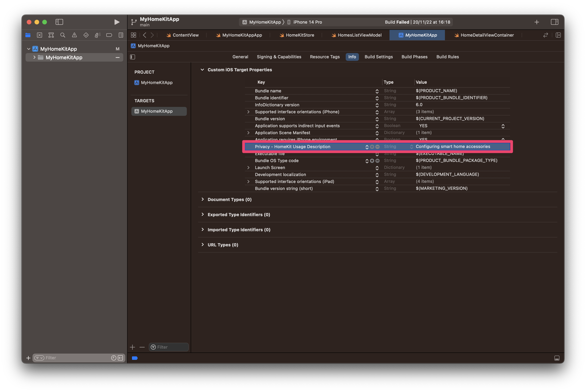Select the HomeKitStore file tab
This screenshot has width=586, height=392.
[300, 35]
